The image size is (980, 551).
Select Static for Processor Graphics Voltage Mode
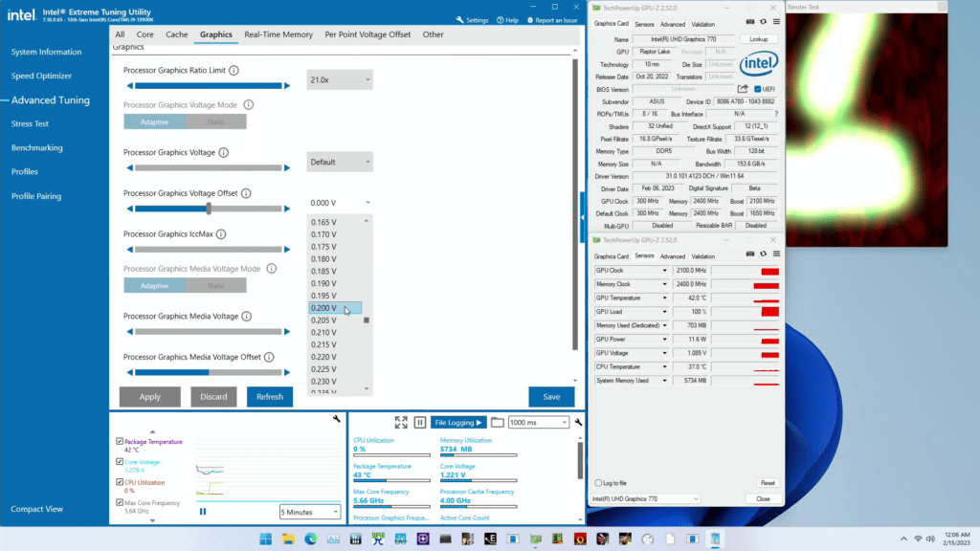pos(215,121)
